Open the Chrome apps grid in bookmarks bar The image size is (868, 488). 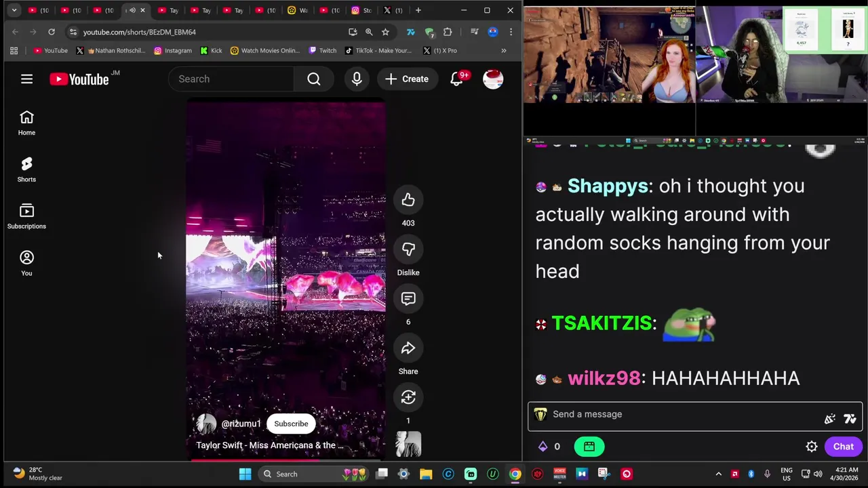click(x=14, y=51)
